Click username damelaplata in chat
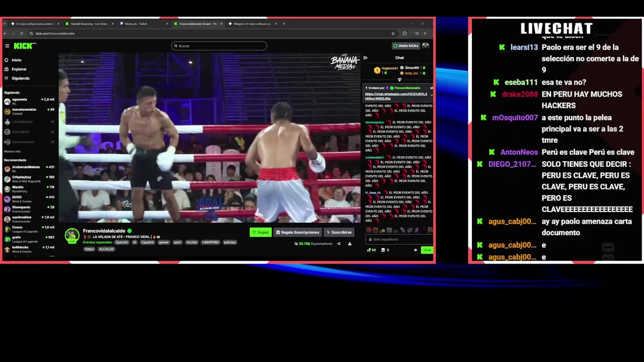 374,122
